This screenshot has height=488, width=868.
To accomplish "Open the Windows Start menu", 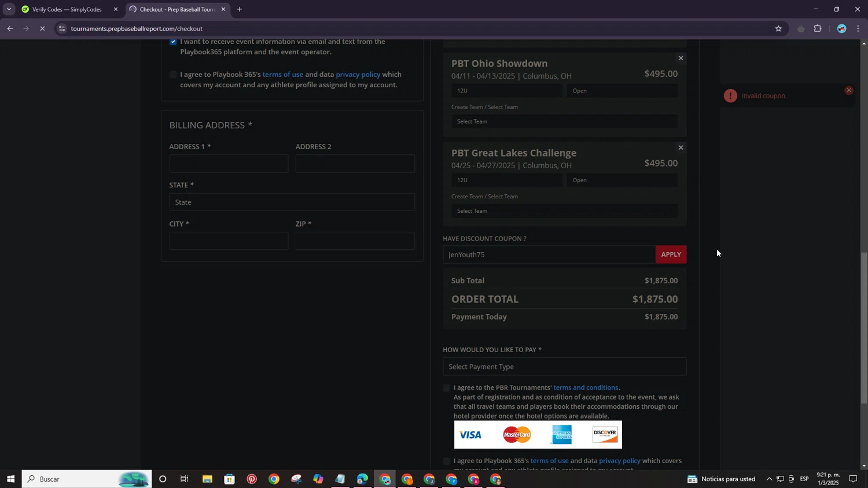I will click(10, 479).
